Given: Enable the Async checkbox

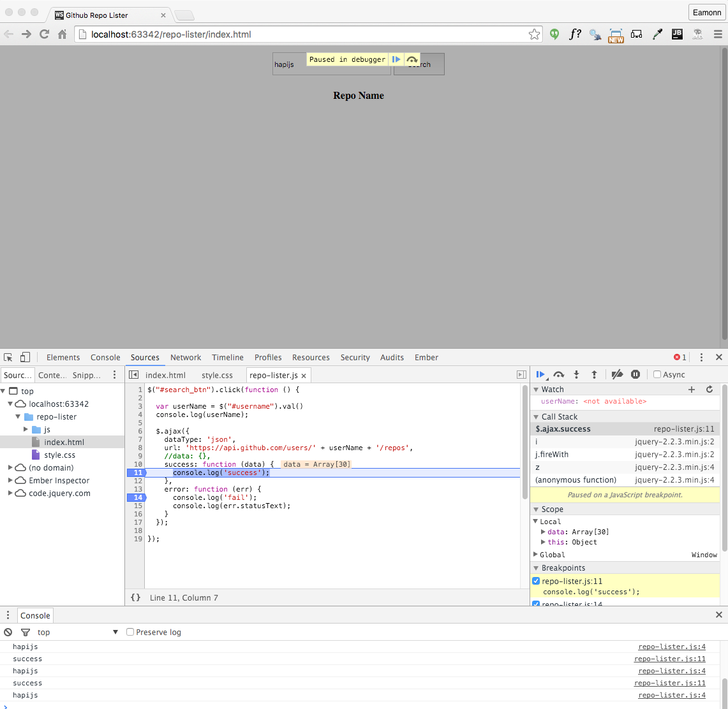Looking at the screenshot, I should coord(657,375).
